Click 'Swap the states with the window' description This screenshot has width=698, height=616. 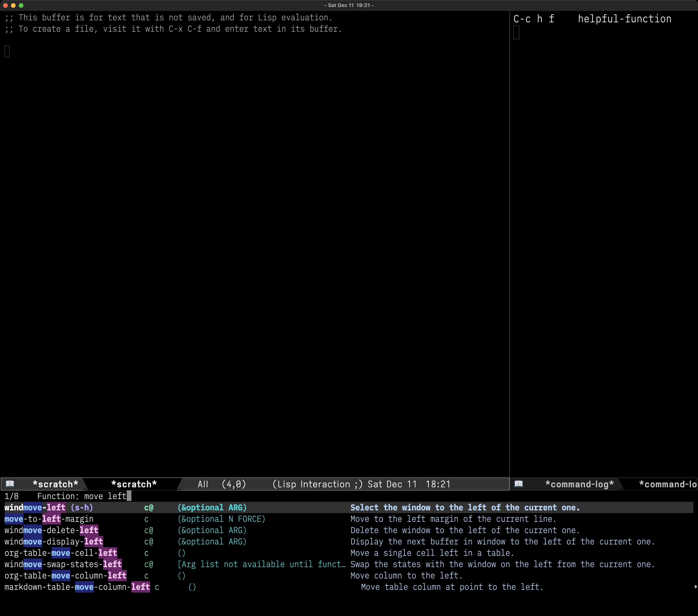click(x=503, y=564)
